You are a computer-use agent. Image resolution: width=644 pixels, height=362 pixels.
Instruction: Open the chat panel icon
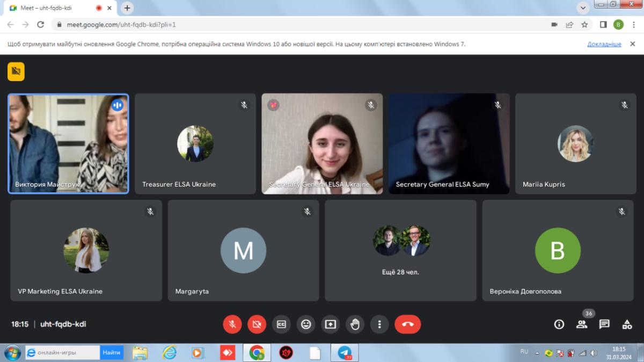tap(604, 324)
